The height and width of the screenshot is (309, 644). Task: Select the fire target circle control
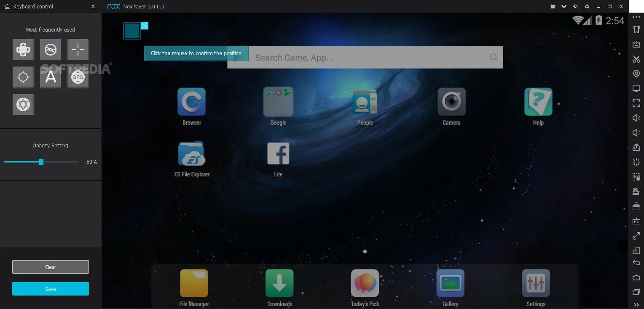23,77
